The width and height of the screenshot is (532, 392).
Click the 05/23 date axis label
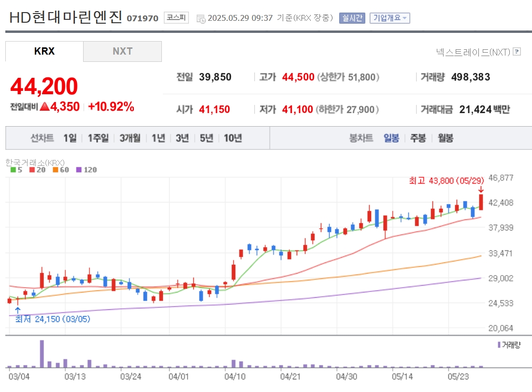(x=458, y=377)
